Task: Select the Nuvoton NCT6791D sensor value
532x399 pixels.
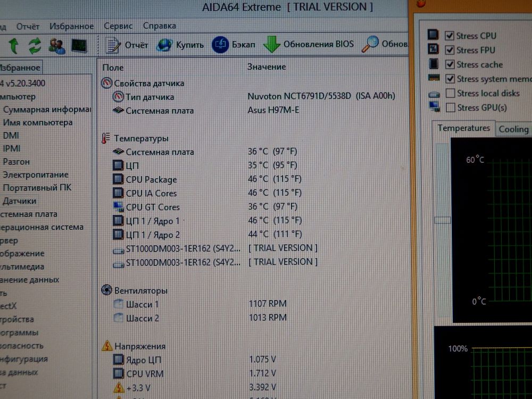Action: coord(321,96)
